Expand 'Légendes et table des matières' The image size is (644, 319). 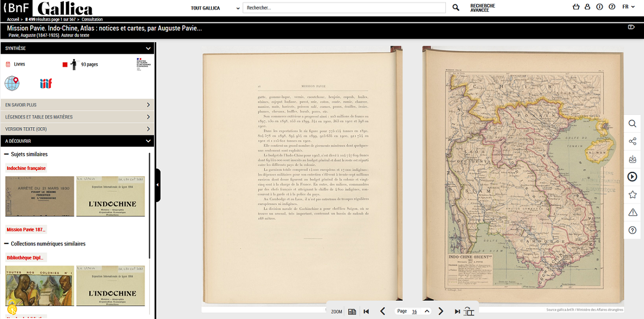coord(77,117)
